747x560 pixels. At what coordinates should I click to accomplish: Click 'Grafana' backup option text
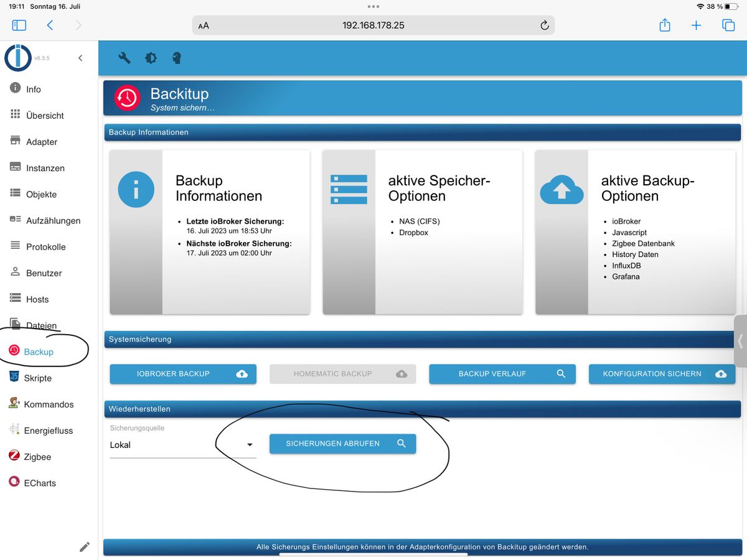[x=626, y=276]
